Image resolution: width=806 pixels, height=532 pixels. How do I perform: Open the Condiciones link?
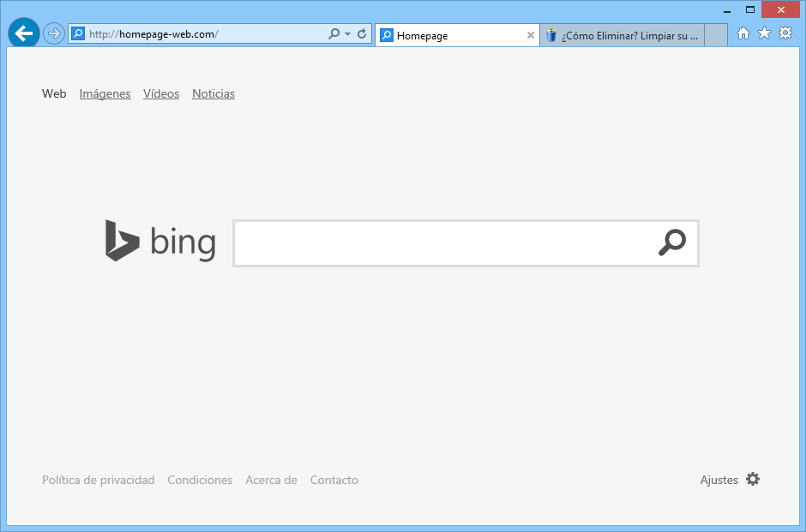[200, 480]
